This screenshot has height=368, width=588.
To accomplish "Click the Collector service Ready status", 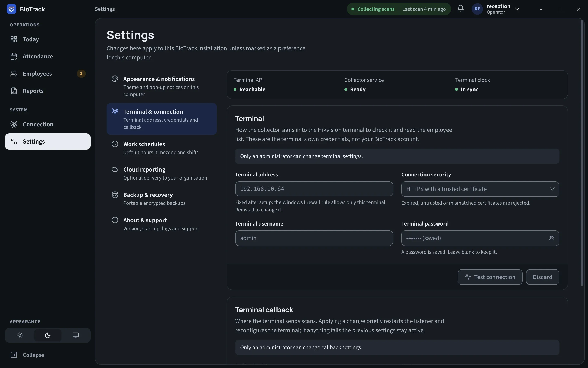I will (x=355, y=89).
